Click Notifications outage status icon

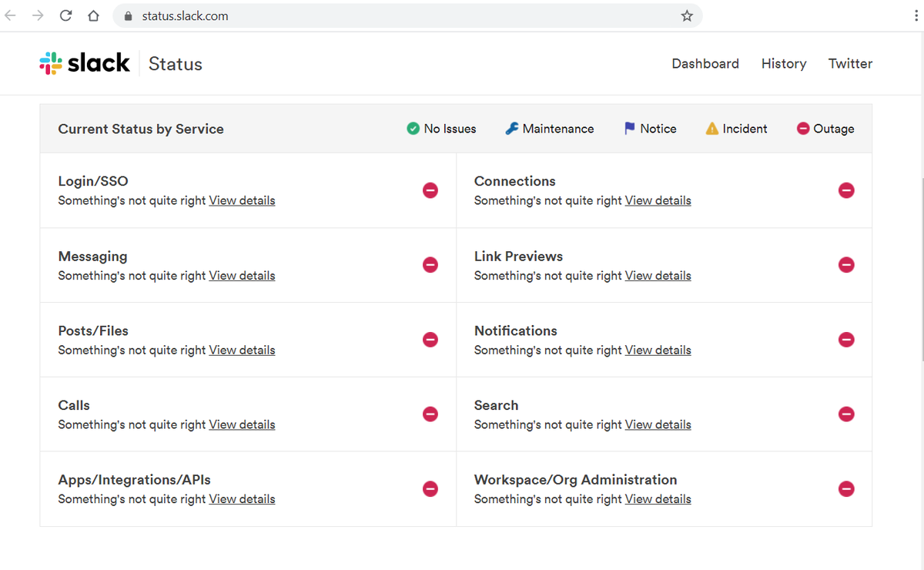click(846, 340)
